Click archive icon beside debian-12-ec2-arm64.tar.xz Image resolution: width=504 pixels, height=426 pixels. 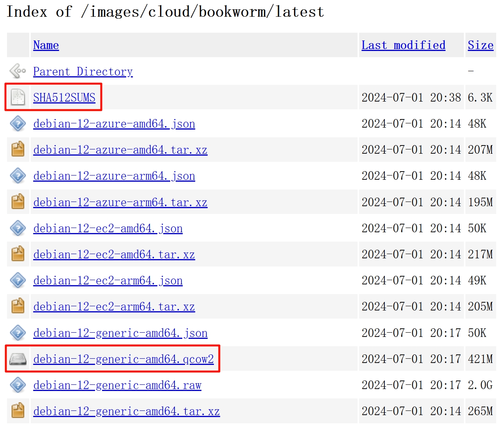pos(18,306)
